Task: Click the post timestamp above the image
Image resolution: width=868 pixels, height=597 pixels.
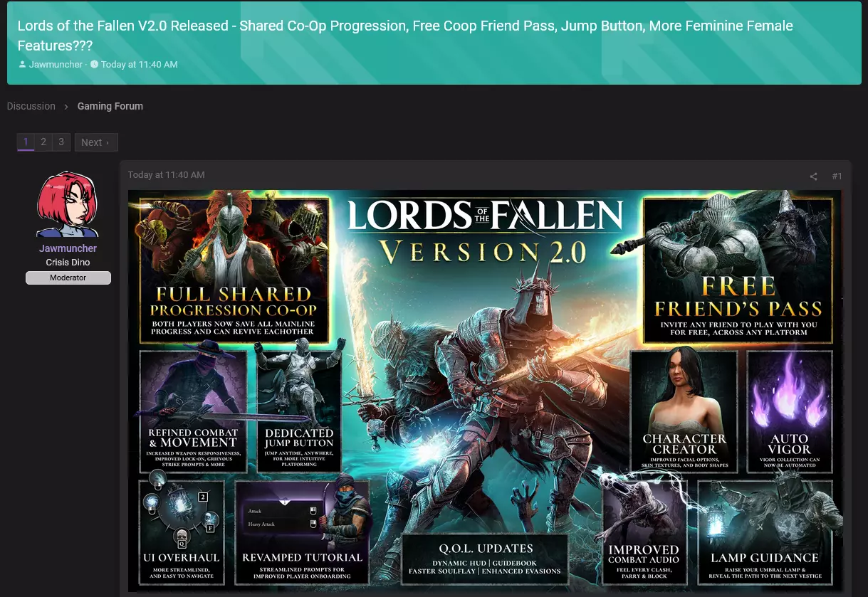Action: tap(166, 174)
